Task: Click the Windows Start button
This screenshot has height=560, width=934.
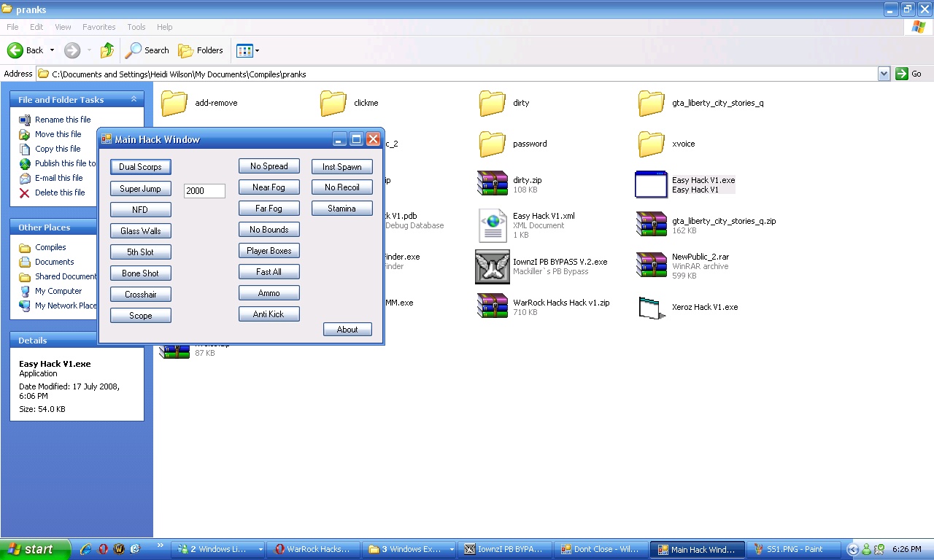Action: tap(35, 549)
